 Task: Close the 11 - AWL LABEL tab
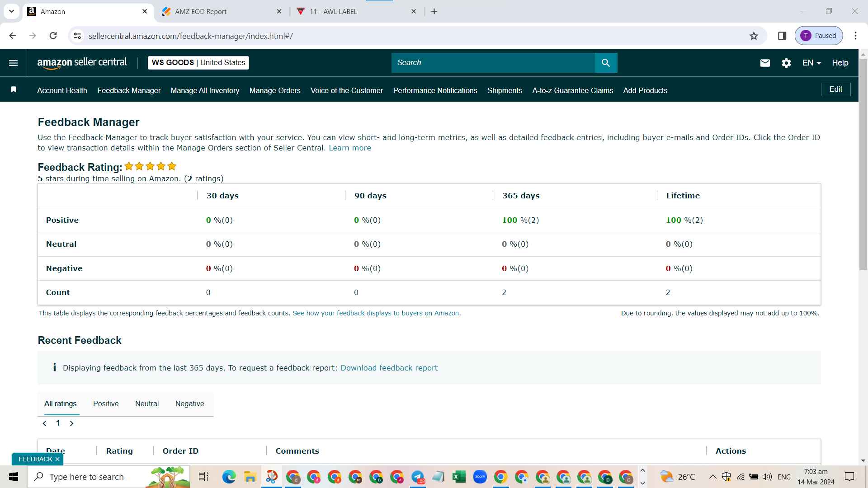414,11
